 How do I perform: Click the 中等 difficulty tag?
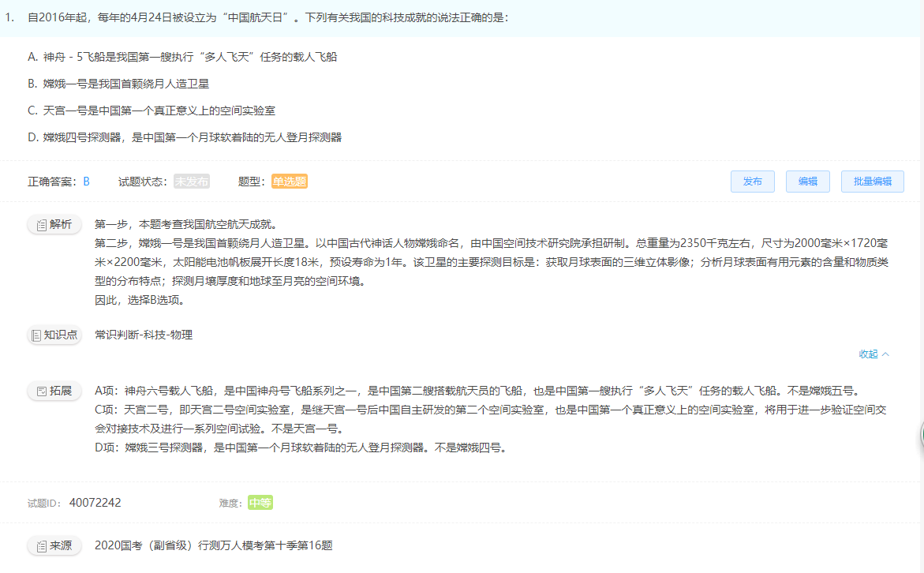(x=260, y=503)
